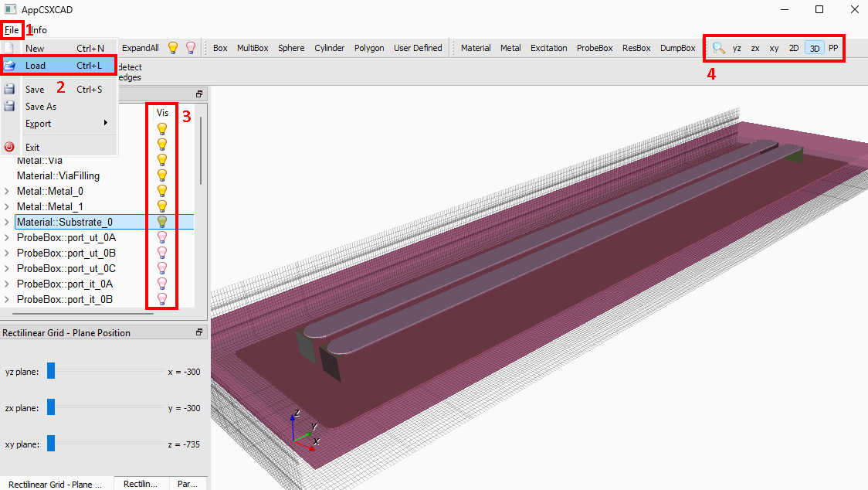Click the zoom magnifier icon

pyautogui.click(x=718, y=48)
